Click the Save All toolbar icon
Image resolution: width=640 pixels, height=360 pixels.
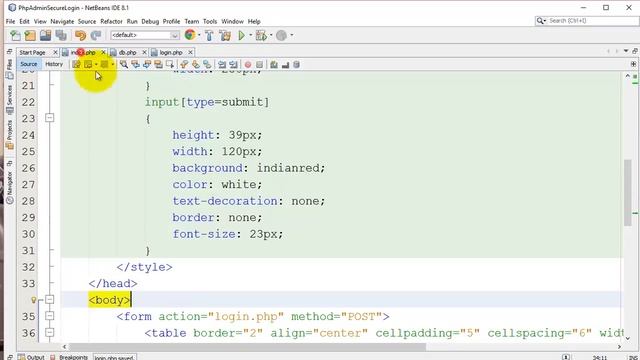[61, 36]
